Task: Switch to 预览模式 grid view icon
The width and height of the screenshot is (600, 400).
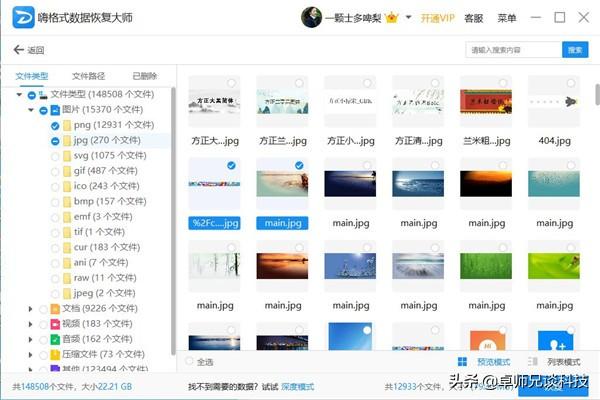Action: 462,361
